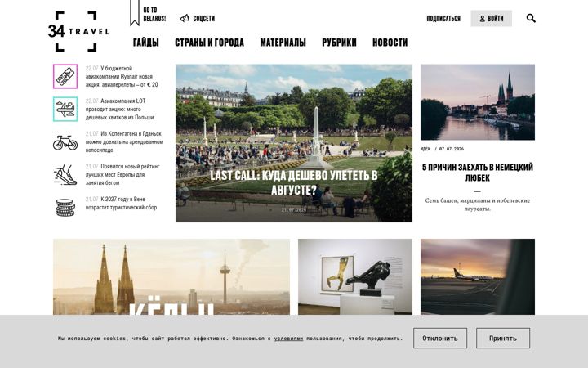Decline cookies with Отклонить

click(x=440, y=338)
